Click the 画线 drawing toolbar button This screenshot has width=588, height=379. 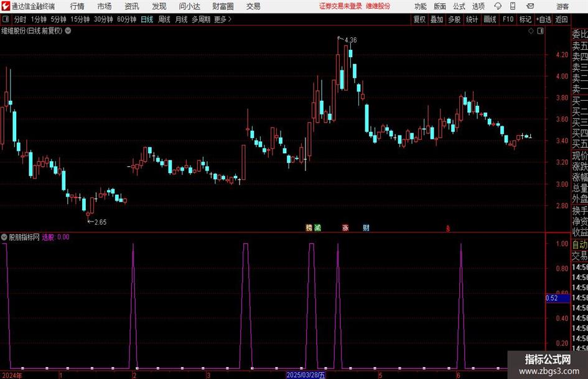pos(490,19)
